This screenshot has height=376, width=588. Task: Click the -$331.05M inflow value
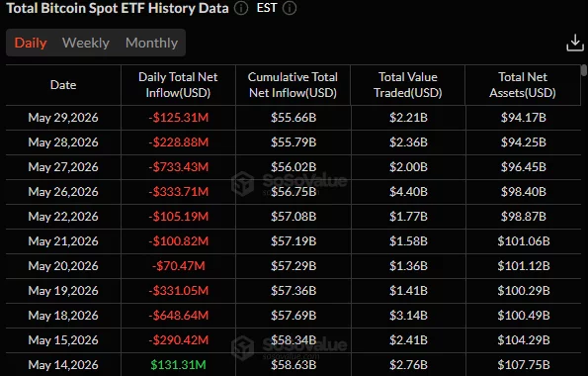(x=178, y=291)
